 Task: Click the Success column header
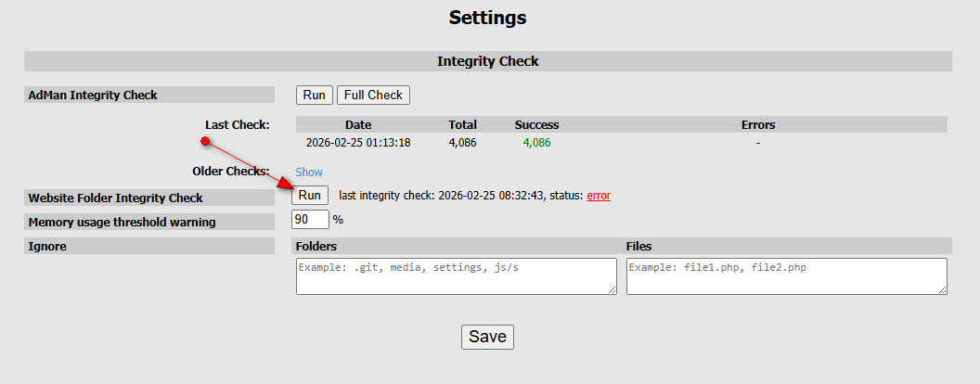coord(537,124)
